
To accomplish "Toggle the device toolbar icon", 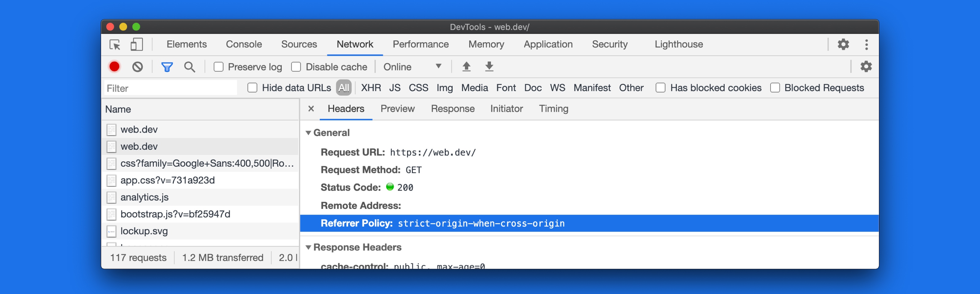I will tap(136, 44).
